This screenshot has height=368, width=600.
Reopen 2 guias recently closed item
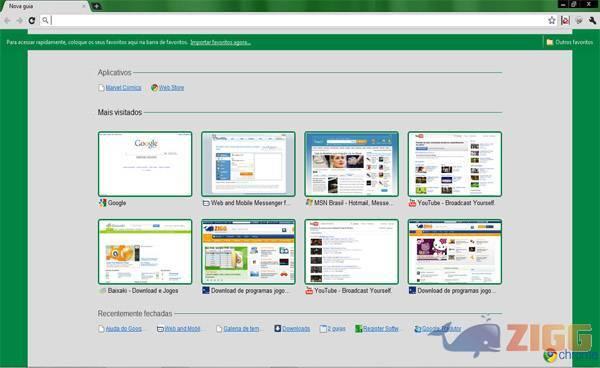[336, 329]
